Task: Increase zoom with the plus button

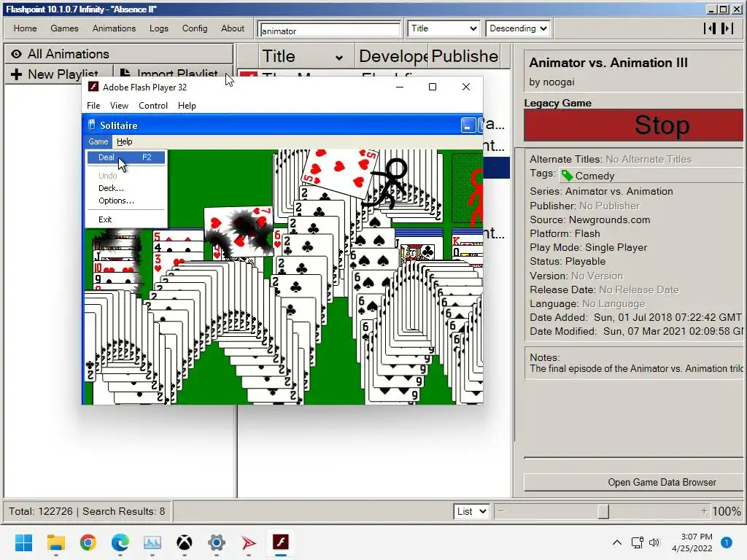Action: pyautogui.click(x=704, y=511)
